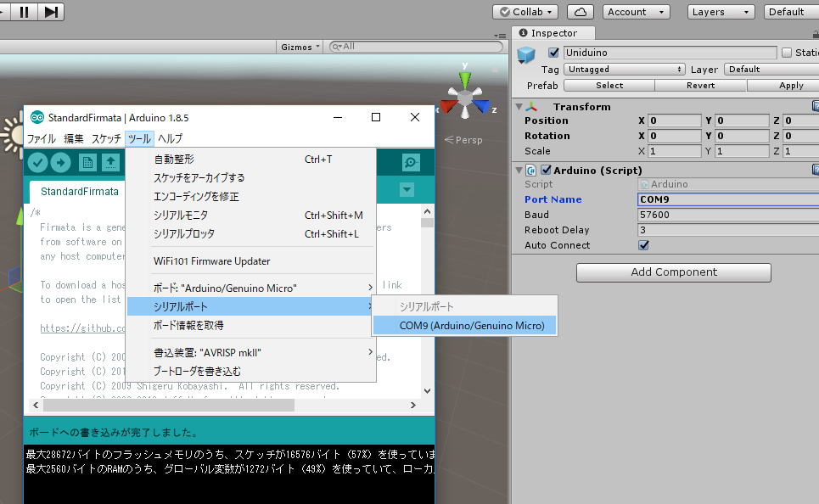
Task: Open the ヘルプ menu in Arduino
Action: pyautogui.click(x=171, y=138)
